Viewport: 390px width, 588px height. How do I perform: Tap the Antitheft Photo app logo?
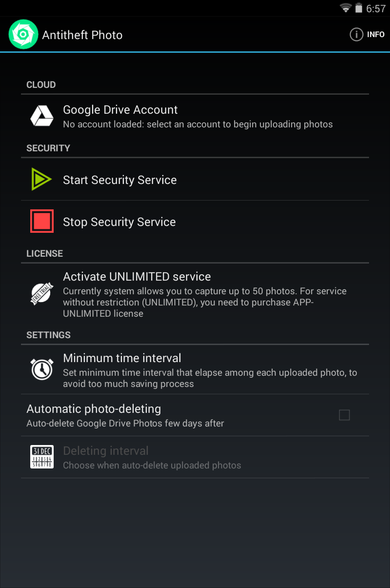23,34
